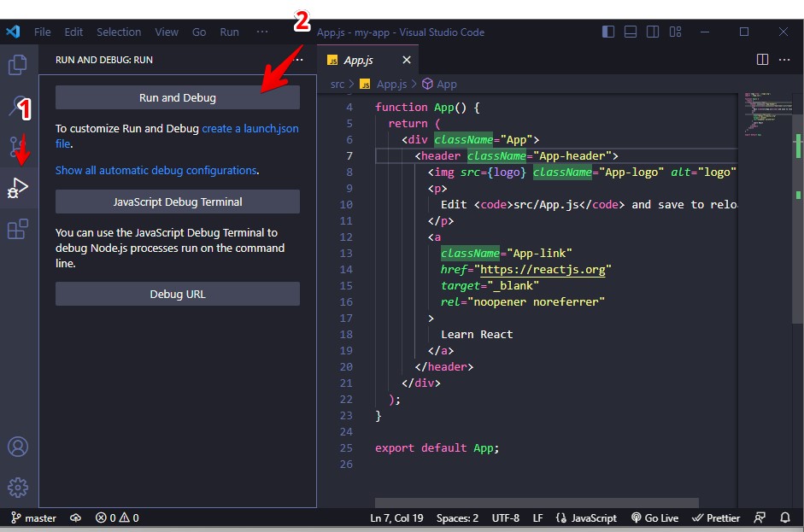Click Go Live in status bar

click(x=654, y=518)
